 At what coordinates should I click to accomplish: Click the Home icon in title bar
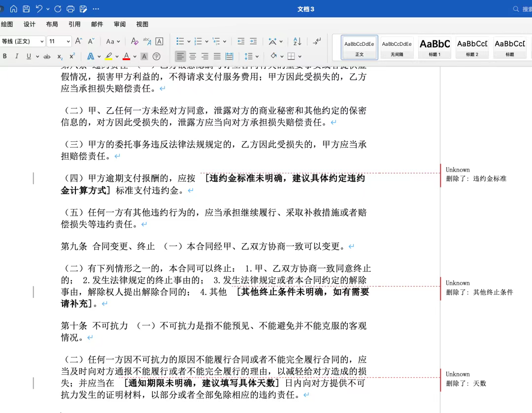click(14, 9)
